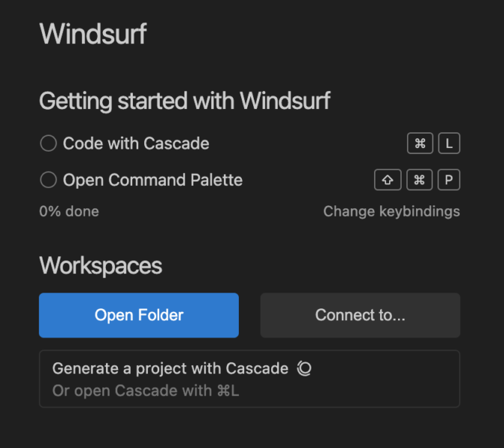Image resolution: width=504 pixels, height=448 pixels.
Task: Open the Change keybindings link
Action: pyautogui.click(x=391, y=211)
